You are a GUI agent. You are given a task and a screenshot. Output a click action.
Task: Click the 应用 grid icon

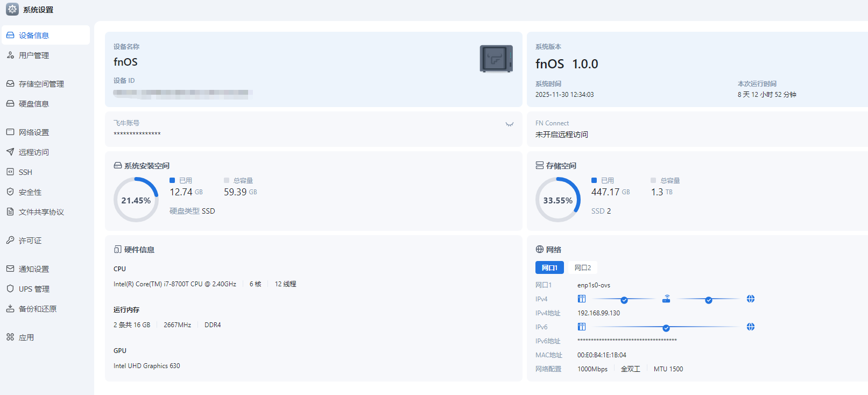10,337
